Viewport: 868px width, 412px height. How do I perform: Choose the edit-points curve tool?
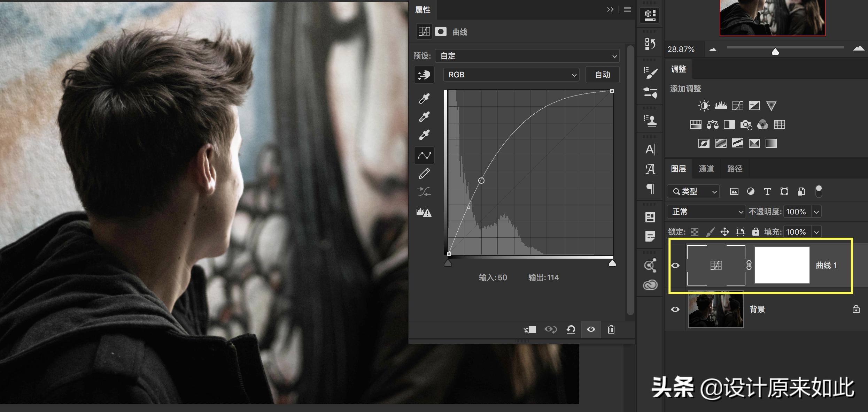(x=424, y=155)
